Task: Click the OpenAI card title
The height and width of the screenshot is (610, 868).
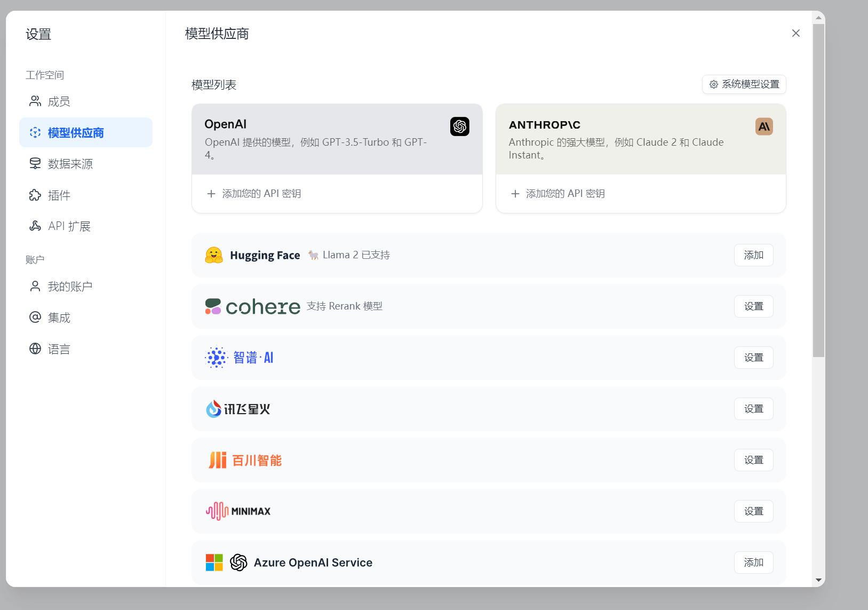Action: [x=225, y=124]
